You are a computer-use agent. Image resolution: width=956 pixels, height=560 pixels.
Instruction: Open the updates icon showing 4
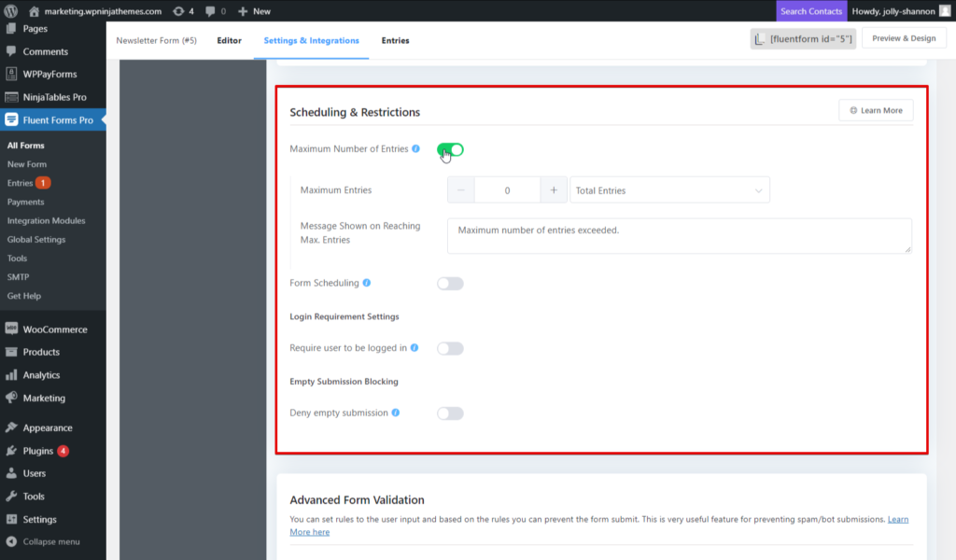click(178, 11)
